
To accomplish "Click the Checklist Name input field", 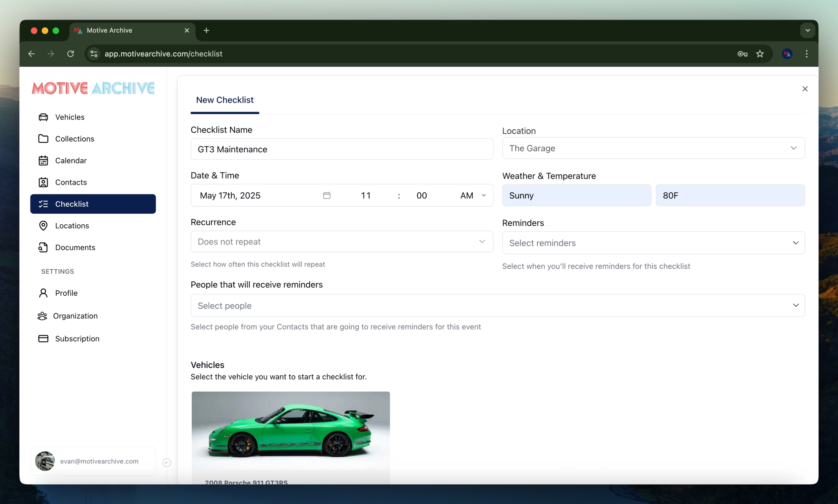I will [342, 149].
